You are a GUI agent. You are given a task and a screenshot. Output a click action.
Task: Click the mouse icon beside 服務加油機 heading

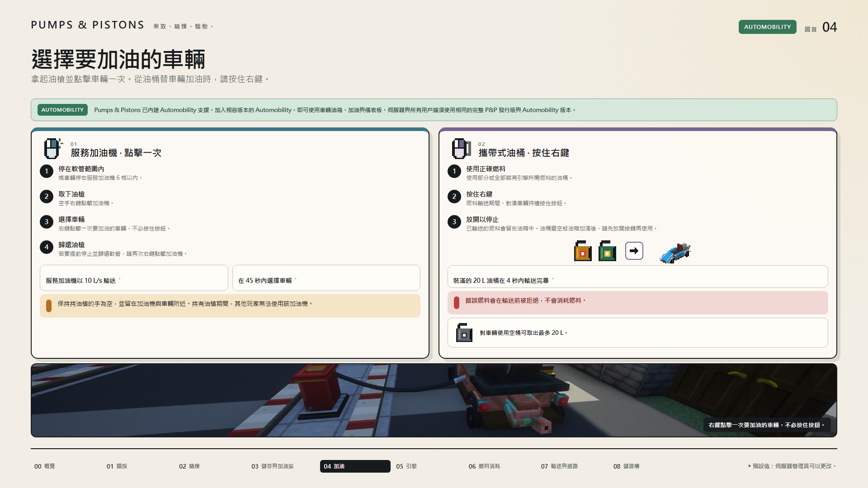[52, 149]
